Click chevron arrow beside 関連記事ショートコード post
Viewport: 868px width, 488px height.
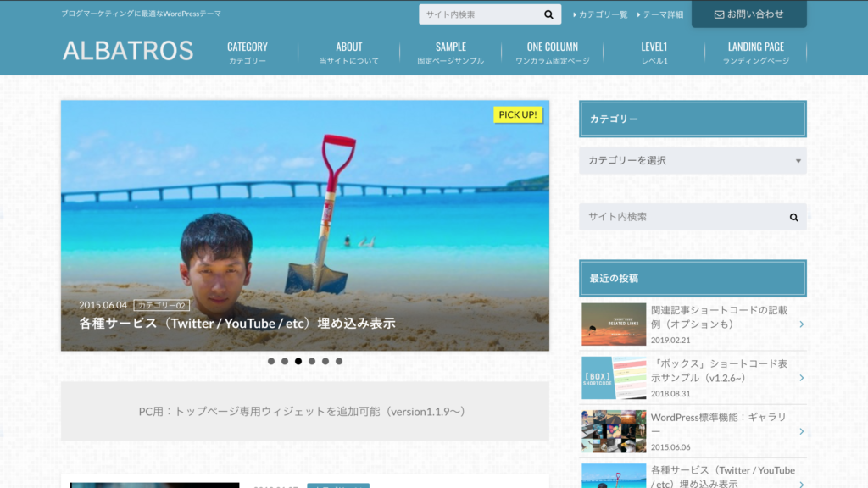click(802, 324)
